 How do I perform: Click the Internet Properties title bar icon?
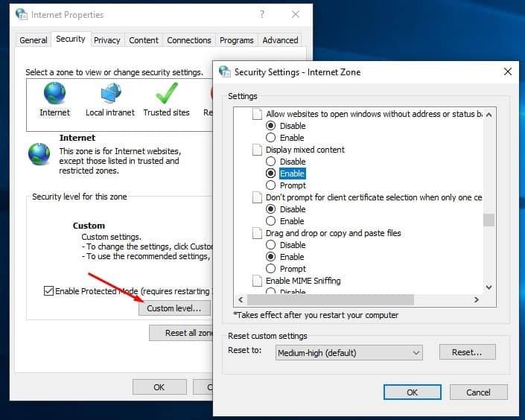coord(22,14)
